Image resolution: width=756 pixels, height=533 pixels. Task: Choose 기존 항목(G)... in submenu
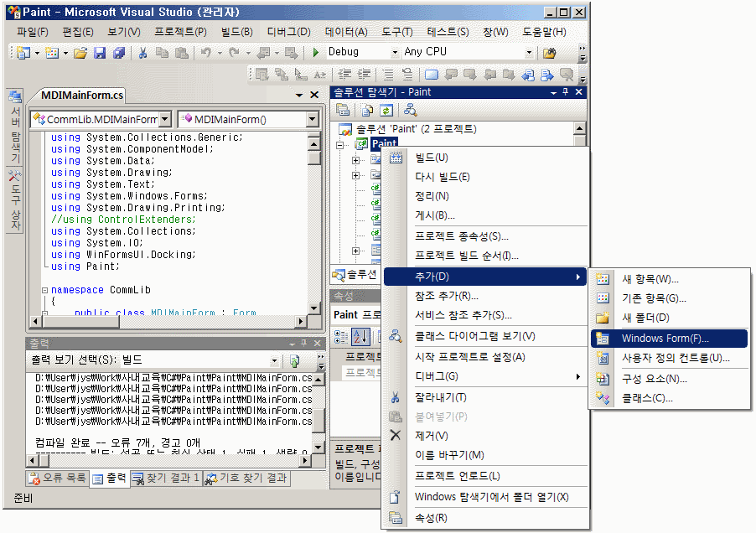[669, 298]
